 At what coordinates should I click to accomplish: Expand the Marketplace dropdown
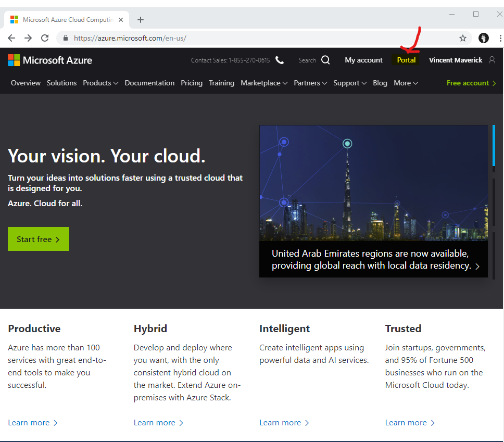(x=264, y=83)
